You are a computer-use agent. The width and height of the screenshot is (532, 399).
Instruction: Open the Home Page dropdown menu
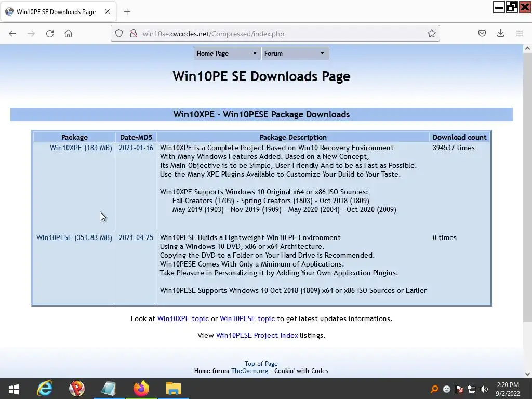pos(227,54)
